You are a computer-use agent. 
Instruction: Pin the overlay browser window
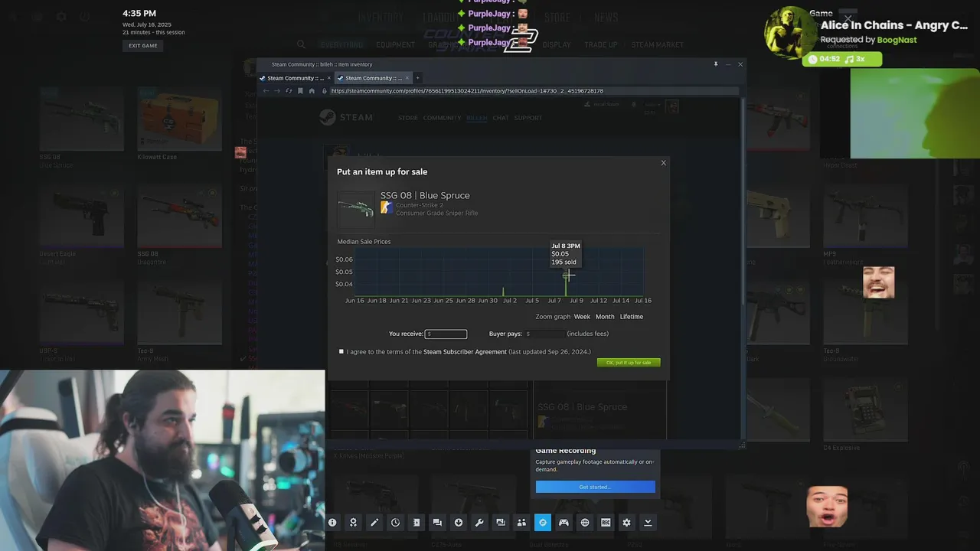coord(716,64)
